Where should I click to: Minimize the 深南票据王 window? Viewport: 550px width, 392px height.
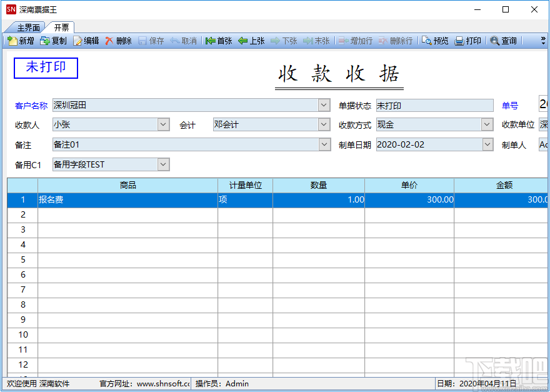point(477,9)
